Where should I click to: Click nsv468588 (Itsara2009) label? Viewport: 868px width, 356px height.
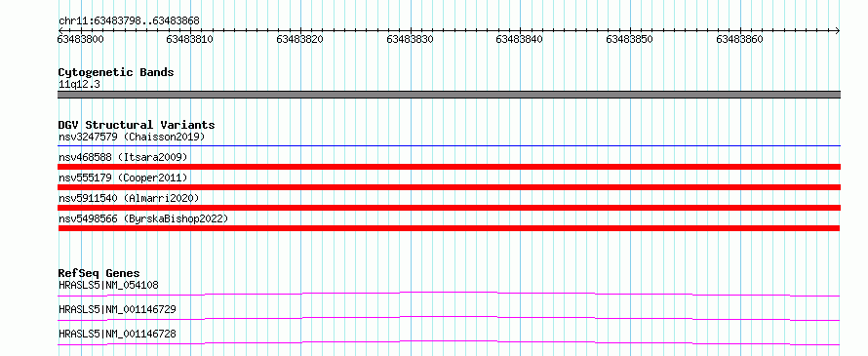[x=123, y=157]
